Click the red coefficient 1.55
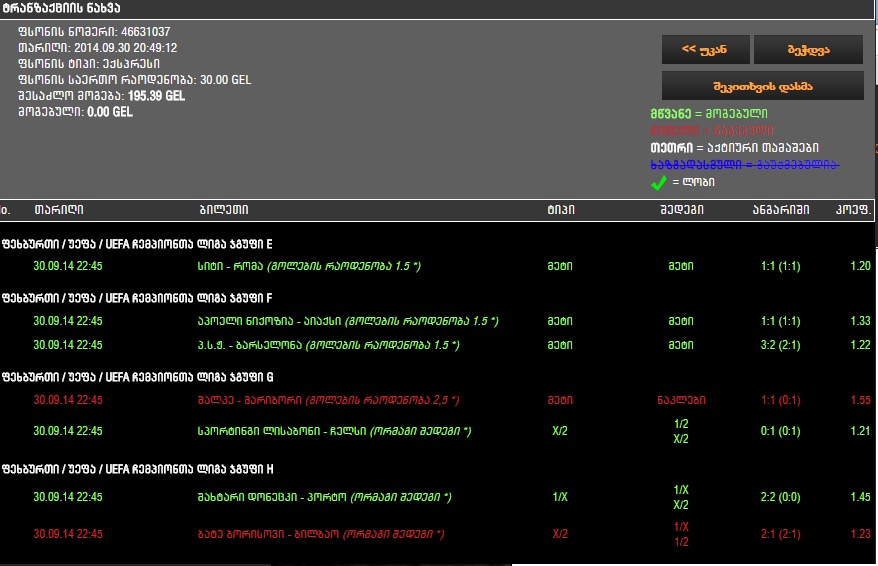This screenshot has height=566, width=878. pyautogui.click(x=861, y=400)
